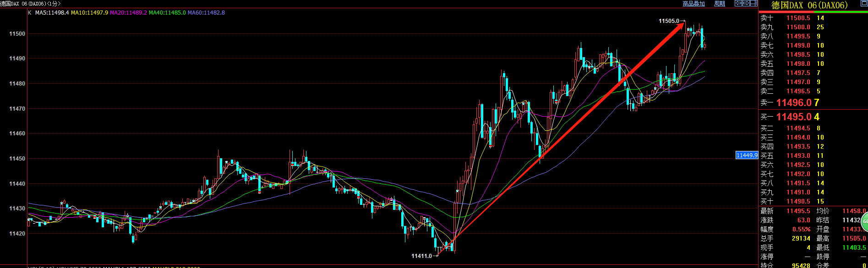Click the 德国DAX 06(DAX06) quote panel header
The height and width of the screenshot is (268, 868).
click(x=810, y=5)
